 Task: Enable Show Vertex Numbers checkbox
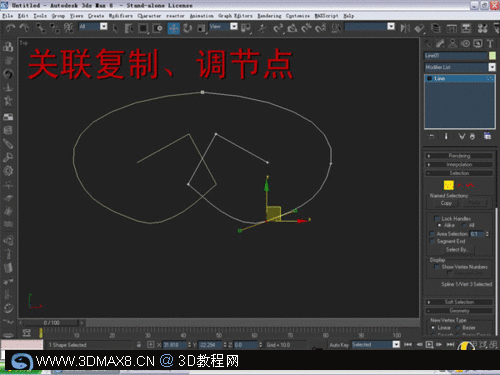pyautogui.click(x=437, y=267)
